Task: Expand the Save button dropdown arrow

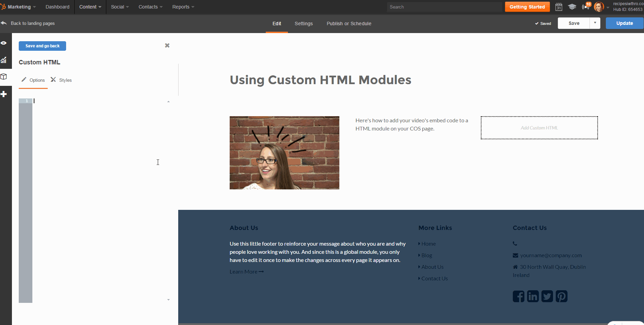Action: pyautogui.click(x=595, y=23)
